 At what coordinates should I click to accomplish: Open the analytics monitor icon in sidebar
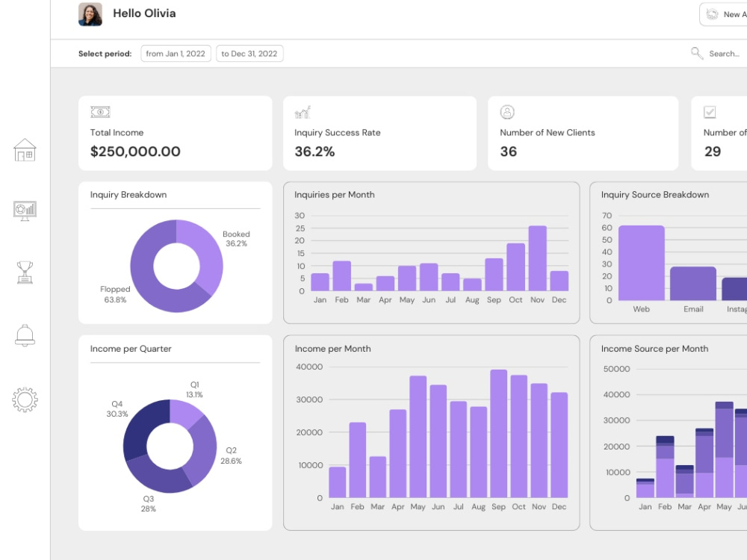tap(25, 211)
